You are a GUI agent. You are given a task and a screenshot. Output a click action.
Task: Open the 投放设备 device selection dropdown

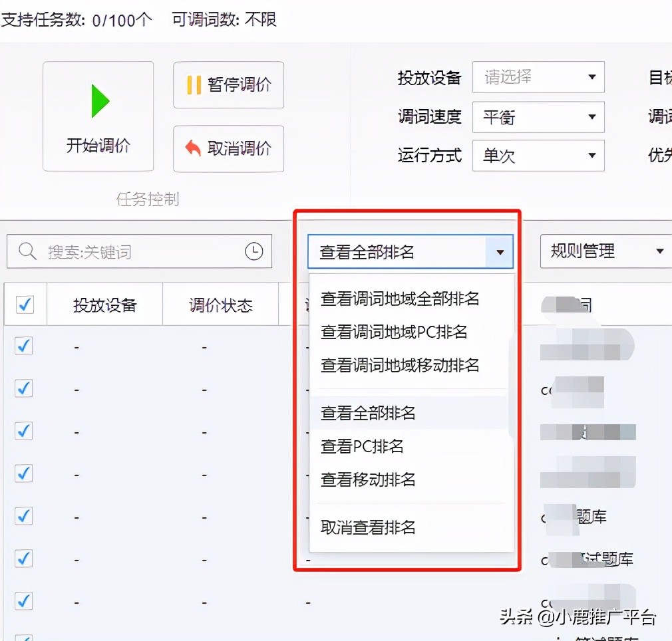(538, 77)
